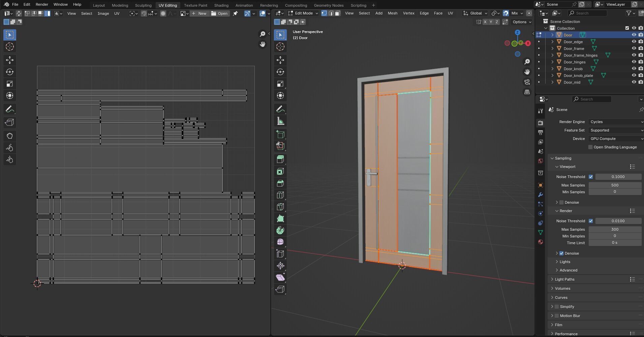The image size is (644, 337).
Task: Toggle camera view in 3D viewport
Action: click(x=527, y=82)
